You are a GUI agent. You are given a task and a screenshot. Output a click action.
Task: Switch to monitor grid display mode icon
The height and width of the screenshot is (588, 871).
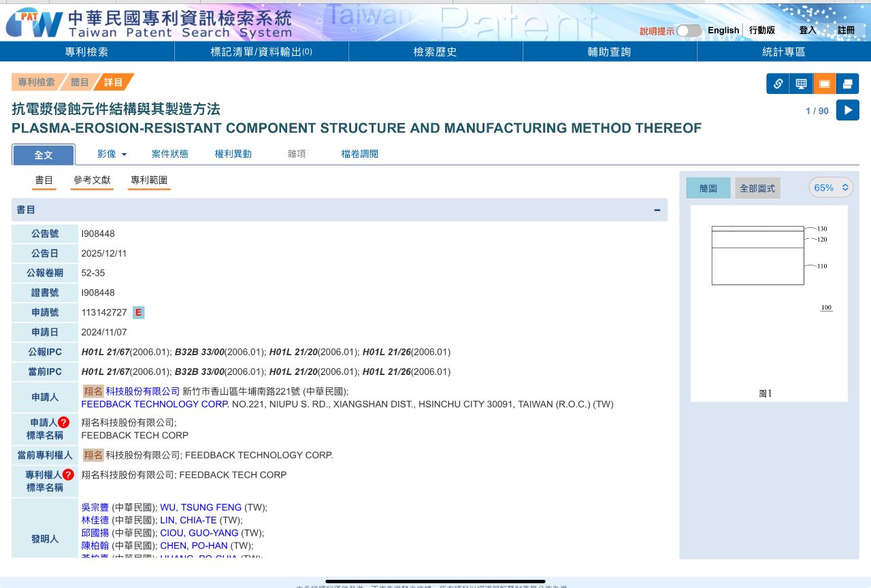801,84
